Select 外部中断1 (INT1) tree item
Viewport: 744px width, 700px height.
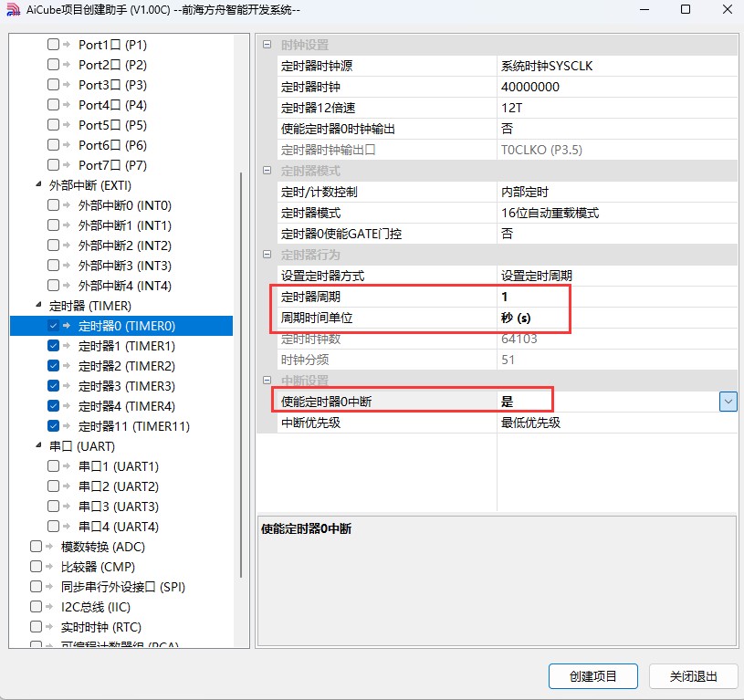[125, 225]
